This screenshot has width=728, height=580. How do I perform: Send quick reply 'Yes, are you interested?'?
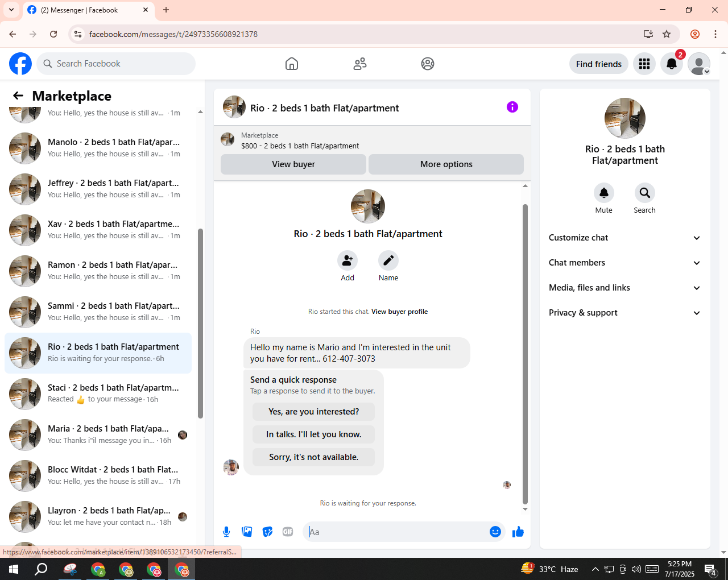[x=313, y=412]
